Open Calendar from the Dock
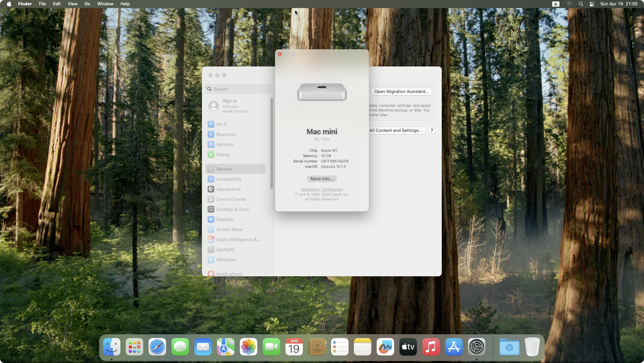Viewport: 644px width, 363px height. [x=294, y=347]
